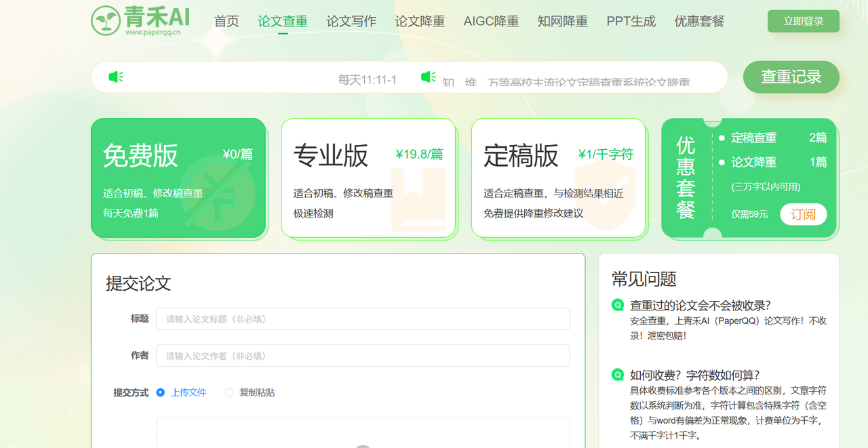Open the 优惠套餐 nav item
The height and width of the screenshot is (448, 868).
(x=699, y=21)
